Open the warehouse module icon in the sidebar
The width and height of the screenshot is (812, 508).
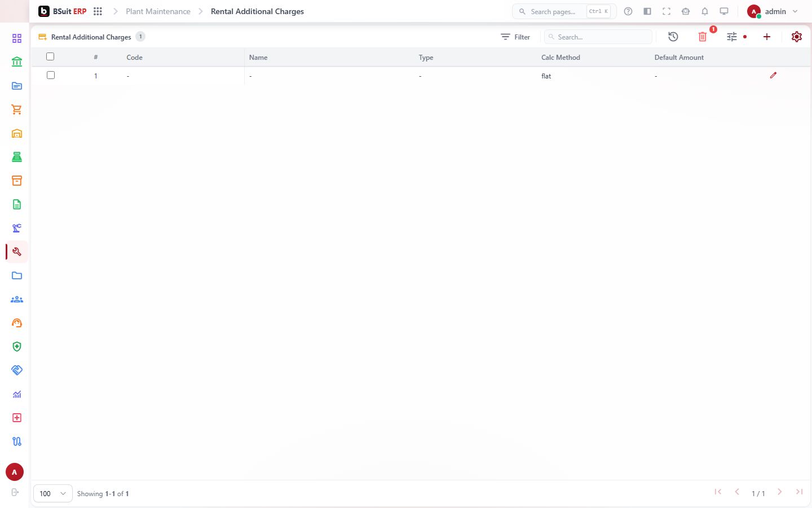coord(17,133)
